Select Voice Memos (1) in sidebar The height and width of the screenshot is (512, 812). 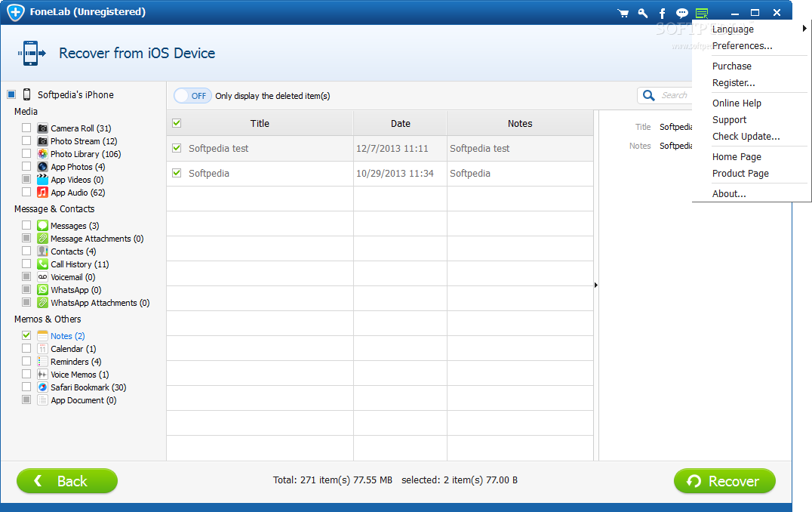80,375
